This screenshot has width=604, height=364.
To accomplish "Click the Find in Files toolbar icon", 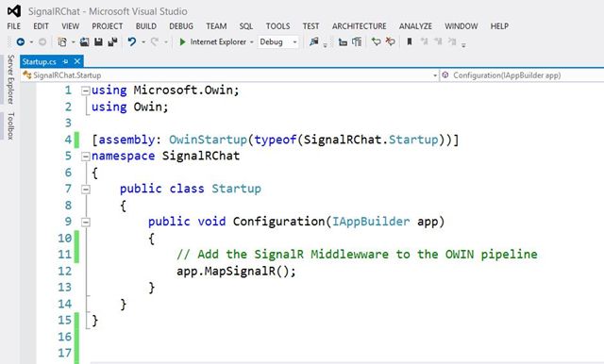I will point(314,41).
